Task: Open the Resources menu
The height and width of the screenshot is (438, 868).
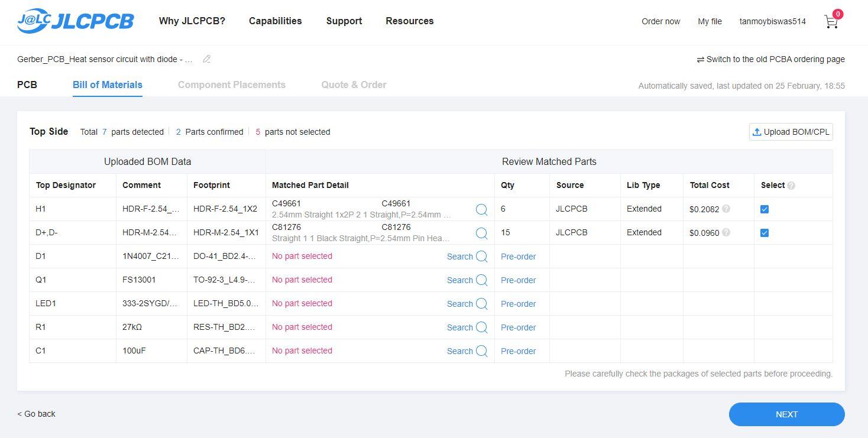Action: pos(410,21)
